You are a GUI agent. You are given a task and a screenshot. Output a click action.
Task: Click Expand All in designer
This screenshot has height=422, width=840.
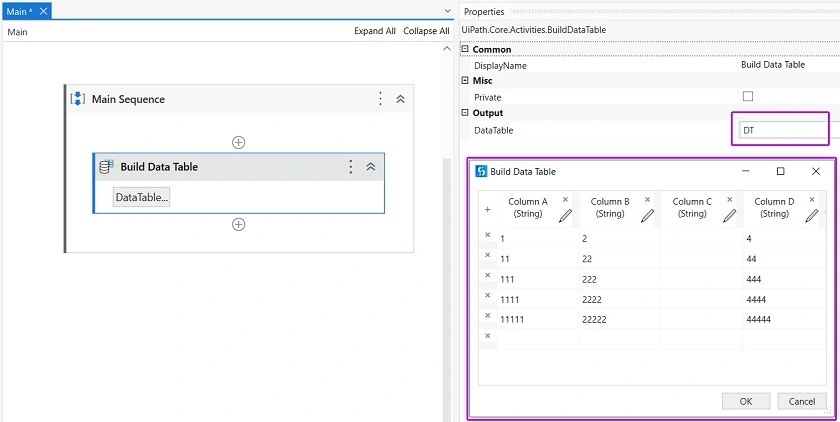[374, 31]
